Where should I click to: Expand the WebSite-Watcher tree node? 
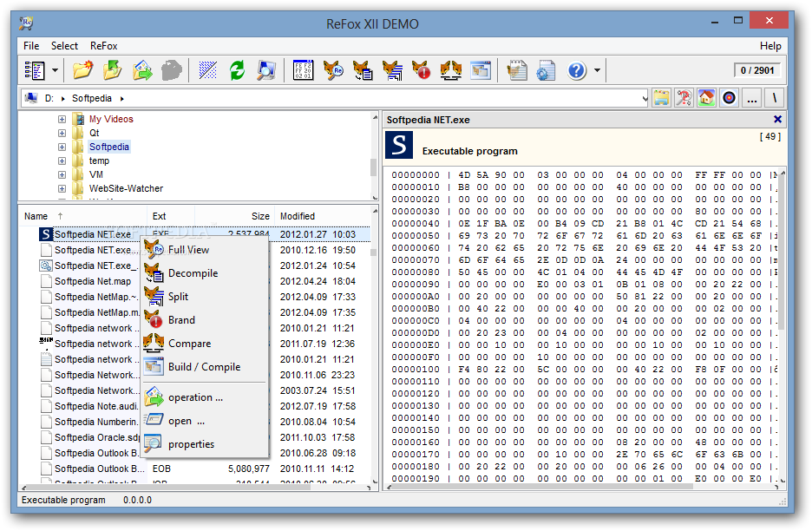pos(62,189)
